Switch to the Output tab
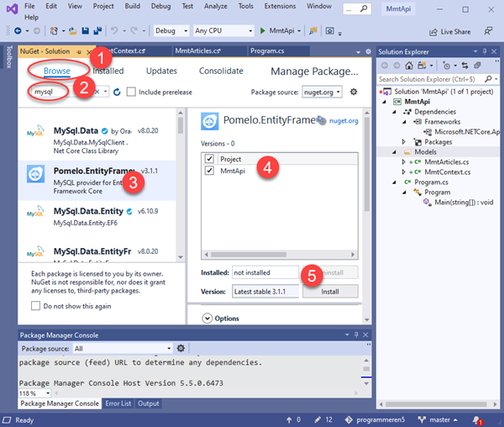This screenshot has height=427, width=504. 148,403
